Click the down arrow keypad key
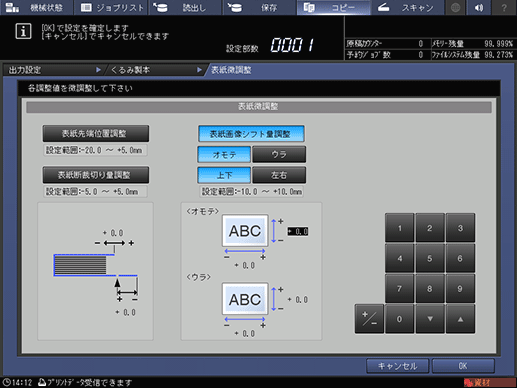The image size is (517, 388). tap(430, 319)
